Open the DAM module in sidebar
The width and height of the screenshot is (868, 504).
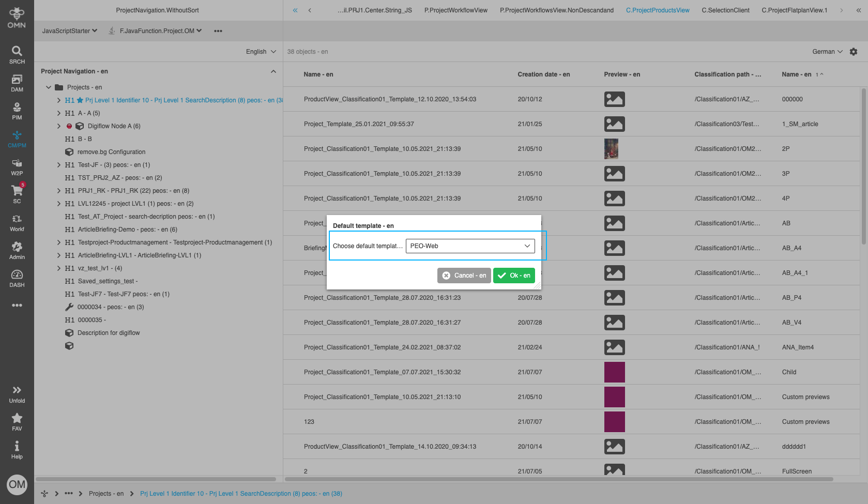[17, 83]
